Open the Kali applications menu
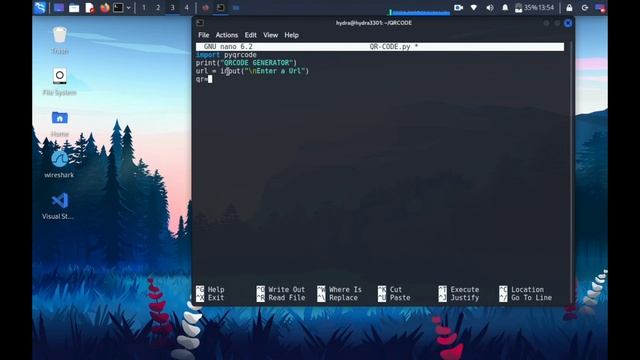Viewport: 640px width, 360px height. pos(40,7)
